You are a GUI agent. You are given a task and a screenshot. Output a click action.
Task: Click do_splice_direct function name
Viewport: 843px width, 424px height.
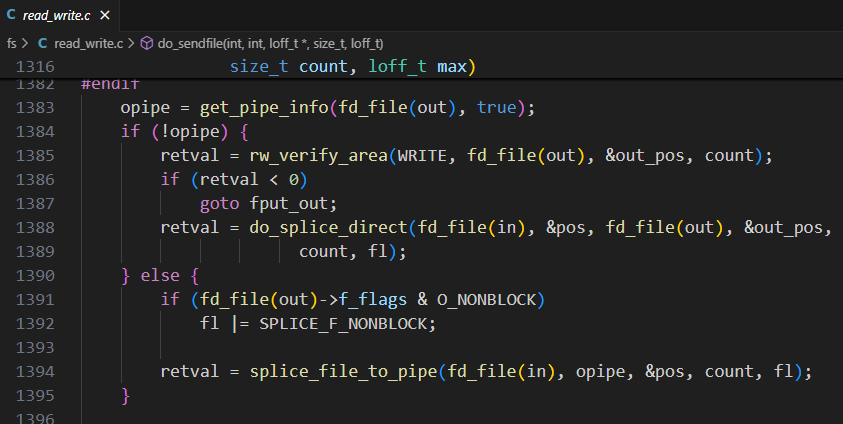pyautogui.click(x=328, y=227)
